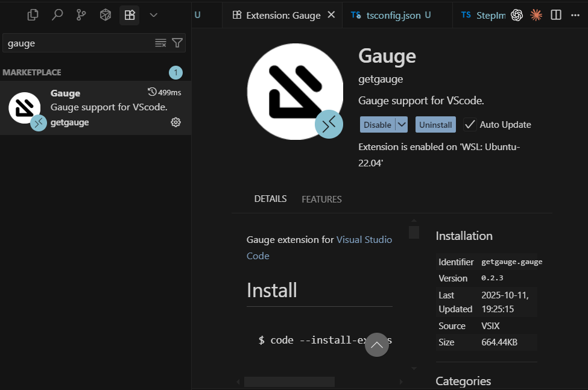Click the gear icon on the Gauge extension entry
The height and width of the screenshot is (390, 588).
[x=175, y=122]
